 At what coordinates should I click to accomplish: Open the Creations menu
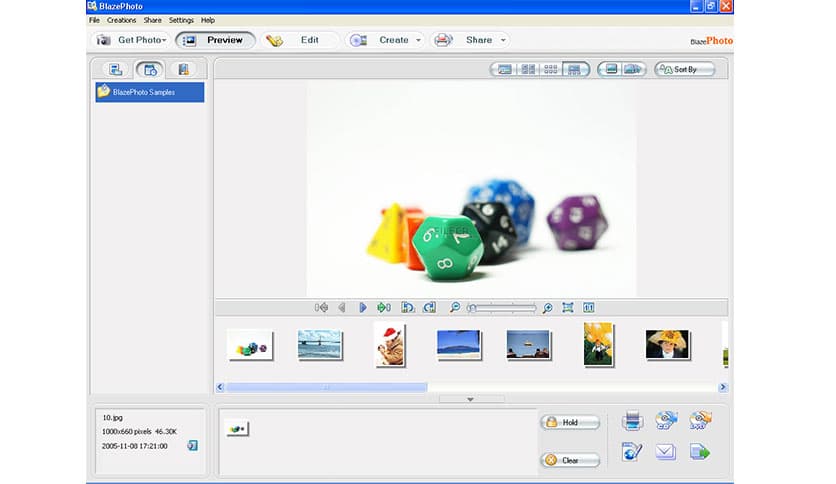pos(121,20)
